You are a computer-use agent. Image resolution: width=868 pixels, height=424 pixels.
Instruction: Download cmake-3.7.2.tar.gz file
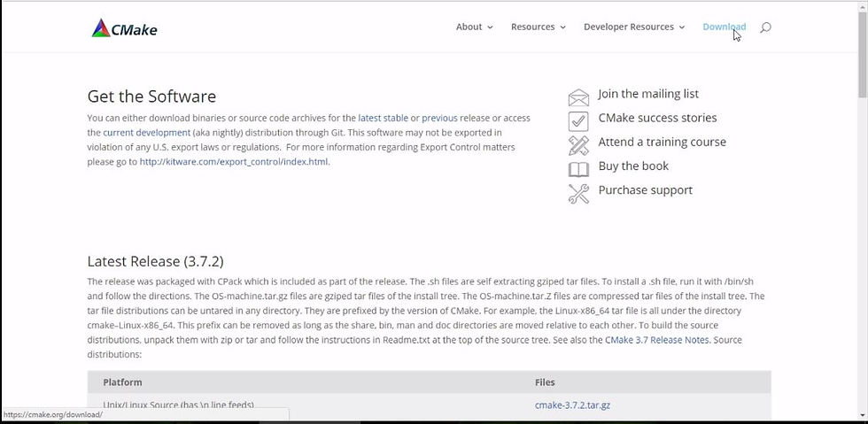click(x=572, y=405)
